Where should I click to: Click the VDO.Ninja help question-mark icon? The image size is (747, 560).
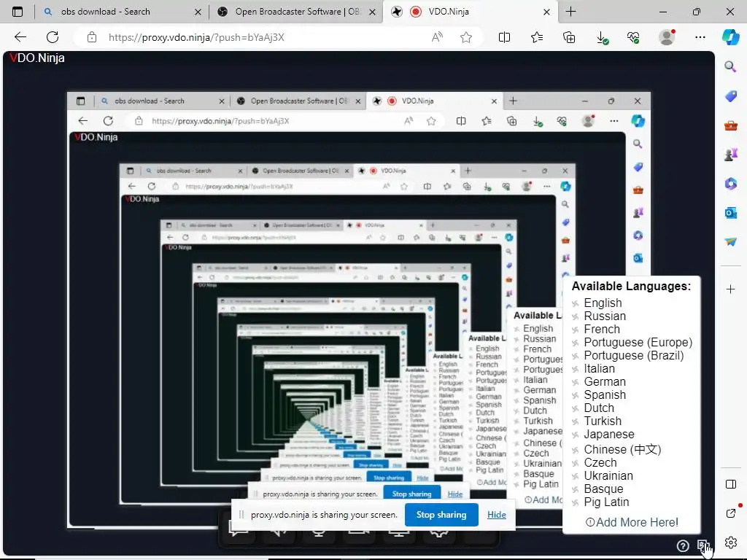[683, 545]
